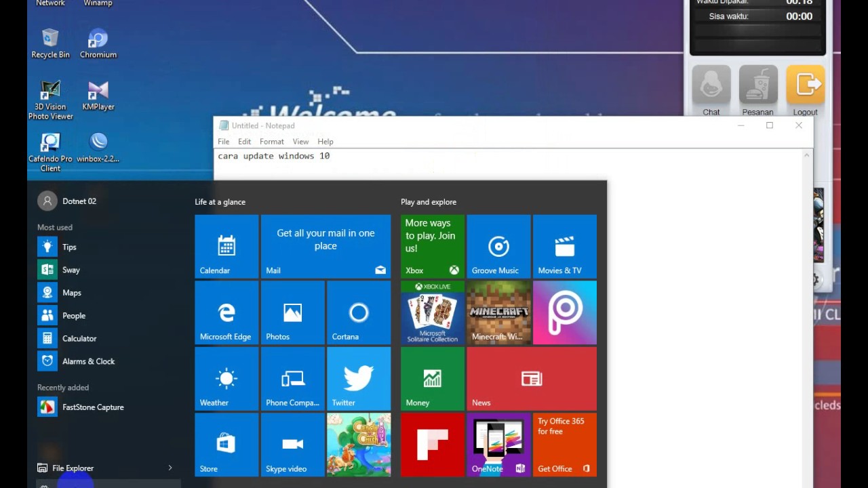This screenshot has width=868, height=488.
Task: Open Calculator from Most used list
Action: 108,338
